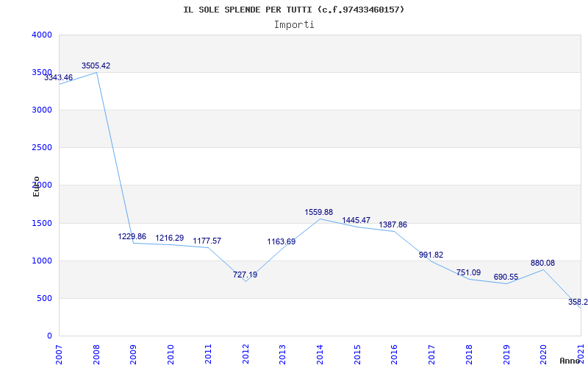Click the x-axis year 2015
The height and width of the screenshot is (368, 588).
pos(357,354)
